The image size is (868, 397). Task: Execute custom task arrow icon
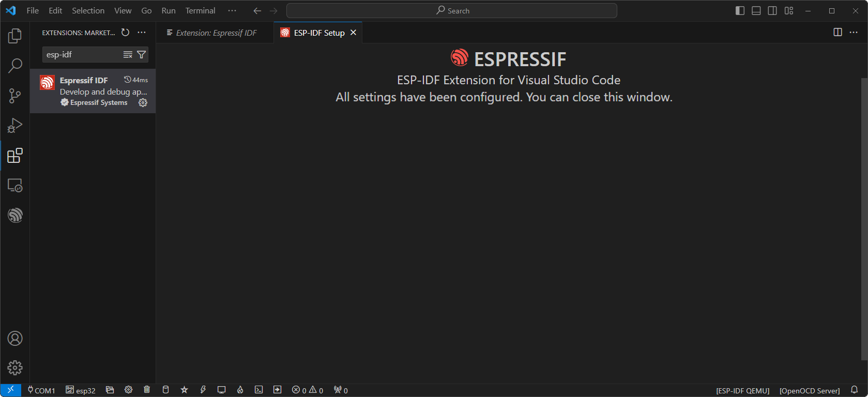pos(277,390)
